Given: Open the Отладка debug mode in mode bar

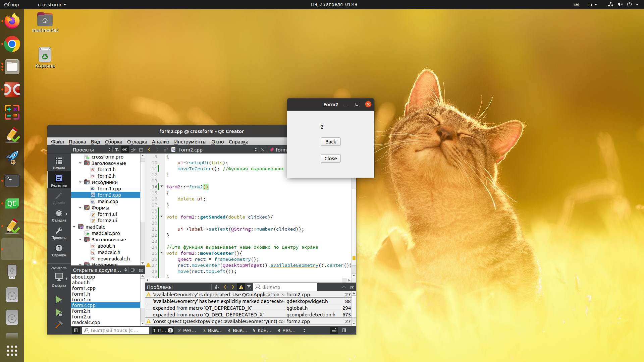Looking at the screenshot, I should (59, 216).
